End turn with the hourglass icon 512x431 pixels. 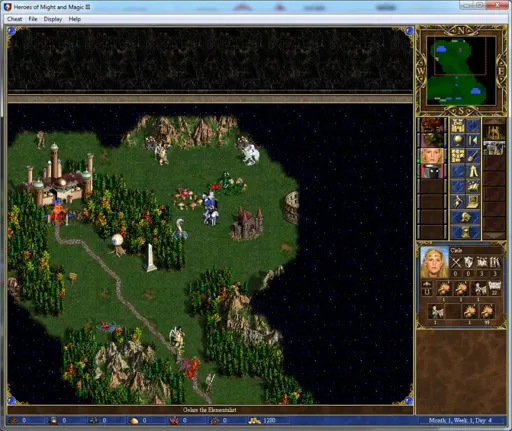pyautogui.click(x=466, y=232)
